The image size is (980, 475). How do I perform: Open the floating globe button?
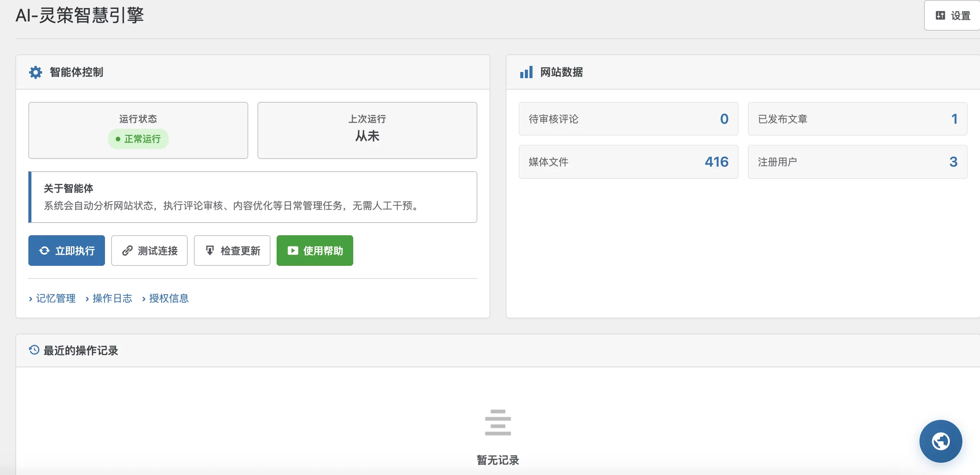(941, 441)
